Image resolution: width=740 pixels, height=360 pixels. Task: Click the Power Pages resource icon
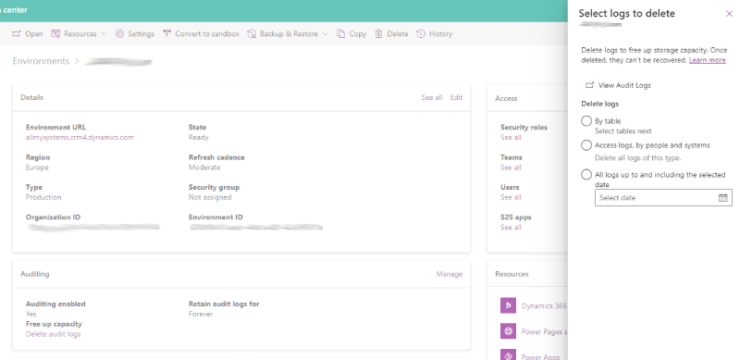click(508, 331)
